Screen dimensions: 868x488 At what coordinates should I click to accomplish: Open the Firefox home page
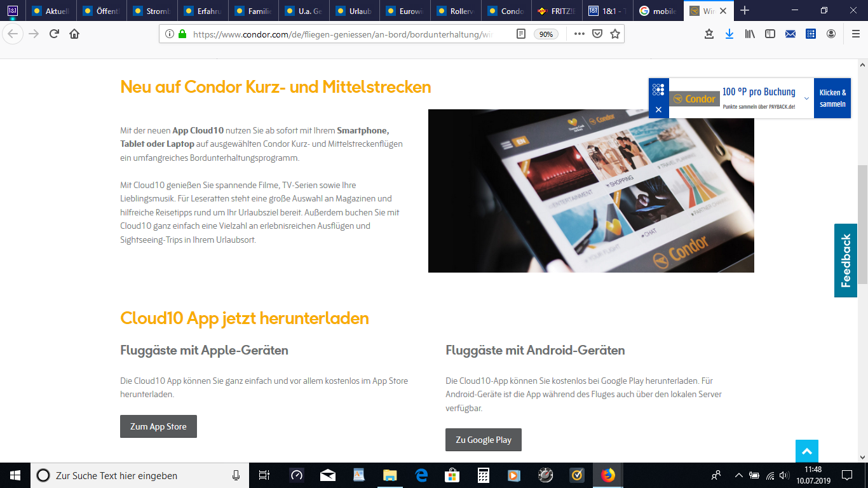pyautogui.click(x=74, y=34)
